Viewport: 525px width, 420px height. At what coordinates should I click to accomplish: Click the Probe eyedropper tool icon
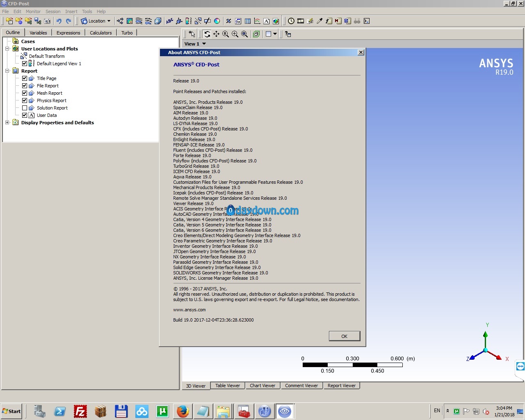(320, 21)
